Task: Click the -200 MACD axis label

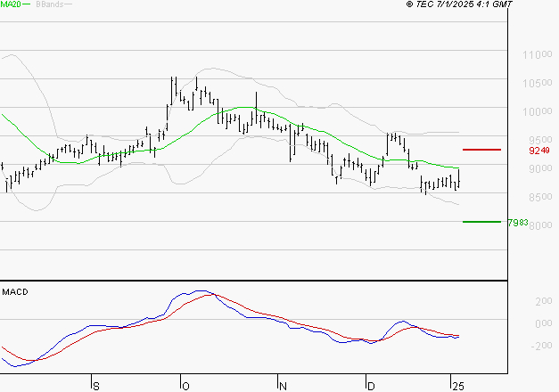Action: [x=541, y=346]
